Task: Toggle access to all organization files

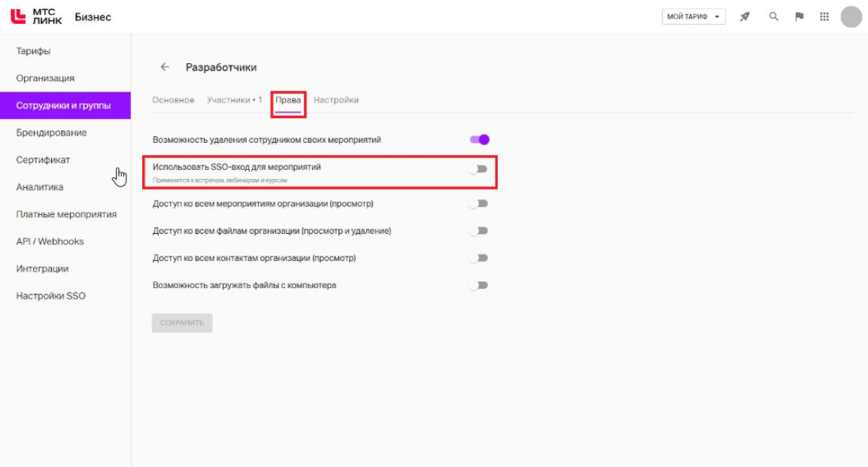Action: [x=478, y=231]
